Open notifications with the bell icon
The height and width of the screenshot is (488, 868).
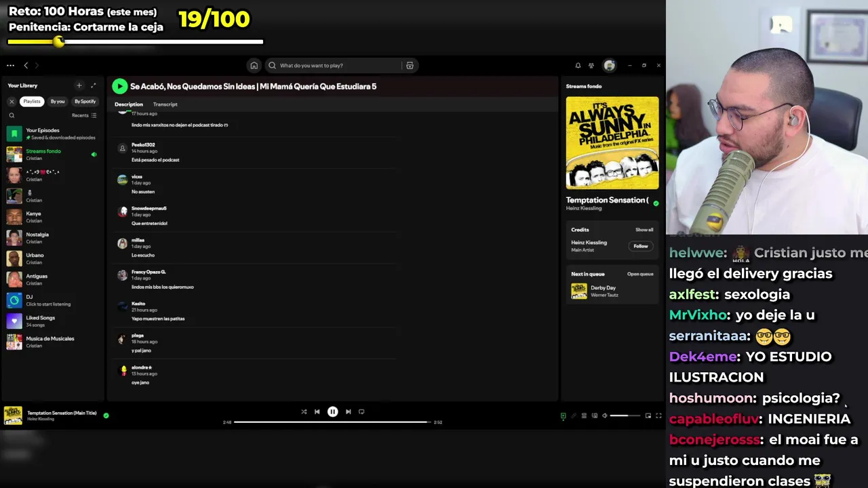(x=578, y=66)
